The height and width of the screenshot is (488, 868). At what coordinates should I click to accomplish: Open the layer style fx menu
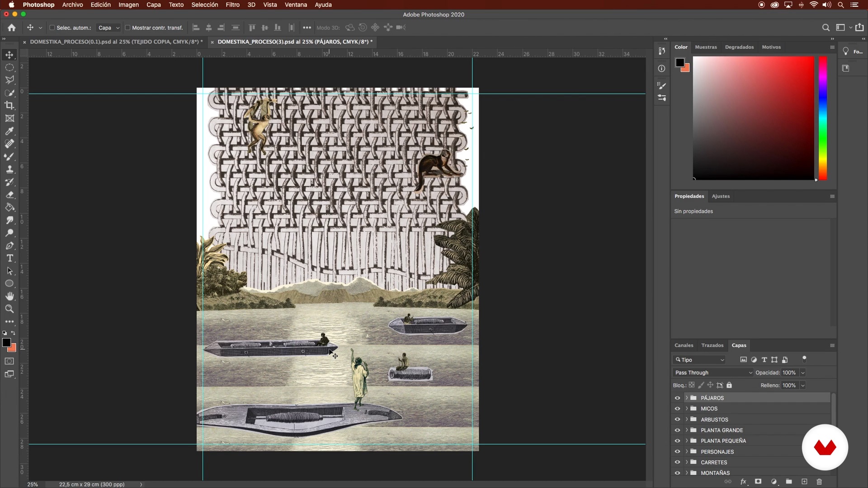(x=743, y=482)
